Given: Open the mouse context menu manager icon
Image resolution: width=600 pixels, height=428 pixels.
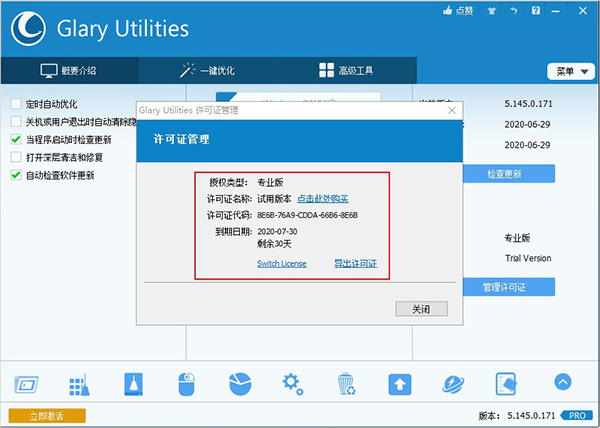Looking at the screenshot, I should pos(186,384).
